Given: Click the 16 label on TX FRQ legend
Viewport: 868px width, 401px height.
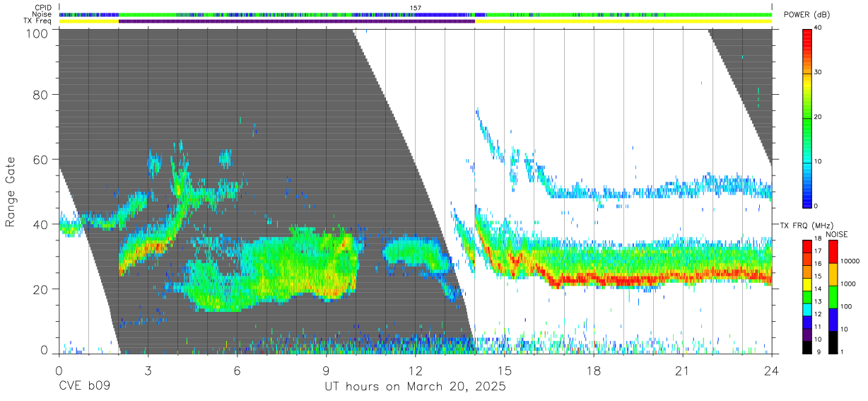Looking at the screenshot, I should point(818,264).
